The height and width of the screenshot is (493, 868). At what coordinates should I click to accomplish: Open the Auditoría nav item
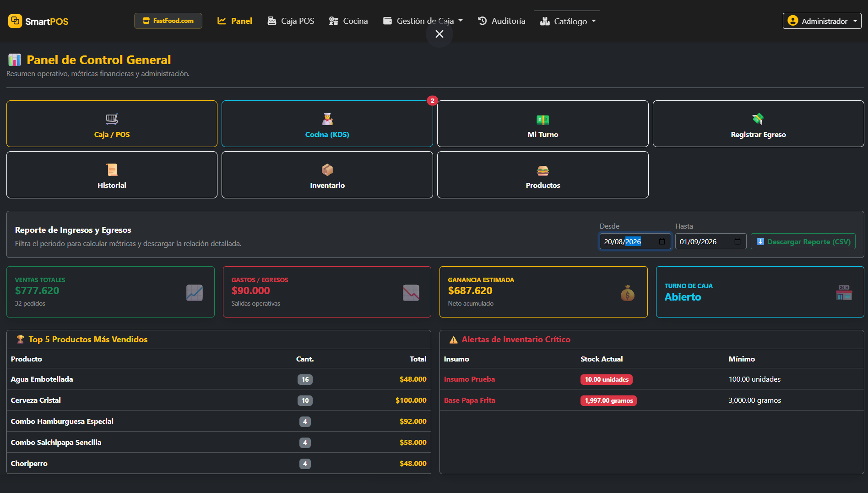coord(502,21)
